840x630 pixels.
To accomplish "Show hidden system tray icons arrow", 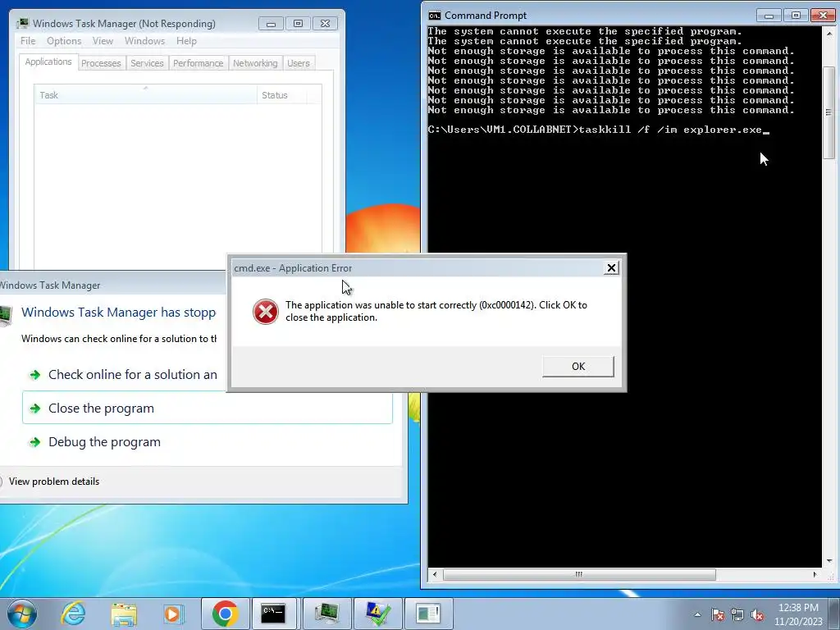I will tap(697, 614).
